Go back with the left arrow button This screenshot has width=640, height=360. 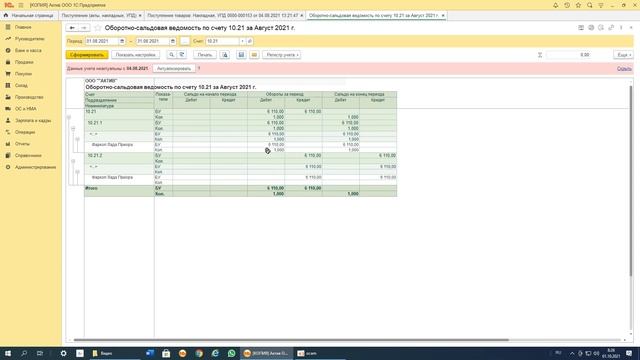tap(72, 28)
